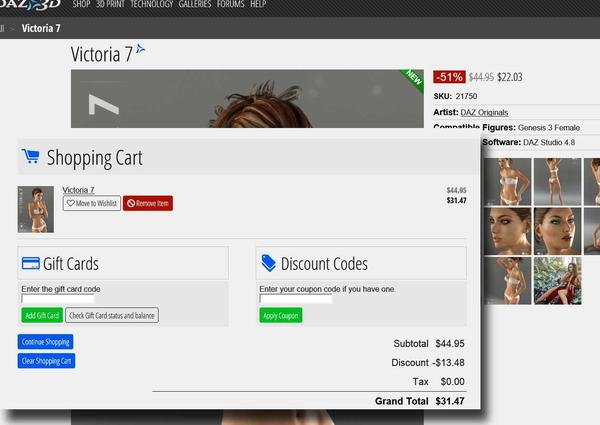Click the Continue Shopping button
Viewport: 600px width, 425px height.
(x=46, y=342)
